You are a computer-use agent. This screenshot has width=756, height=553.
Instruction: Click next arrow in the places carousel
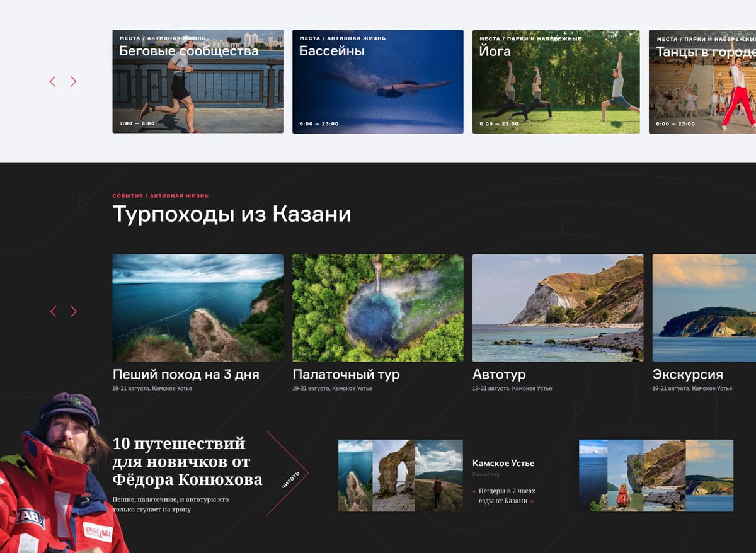(73, 81)
